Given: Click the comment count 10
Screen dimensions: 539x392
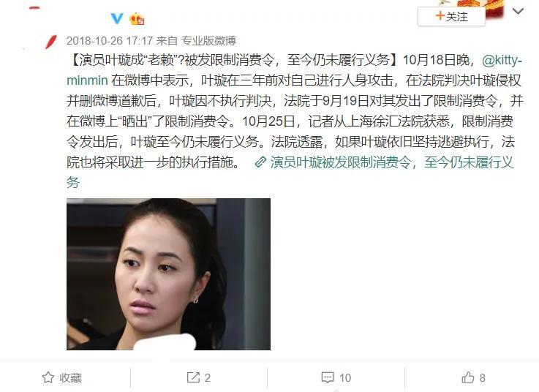Looking at the screenshot, I should [x=345, y=378].
